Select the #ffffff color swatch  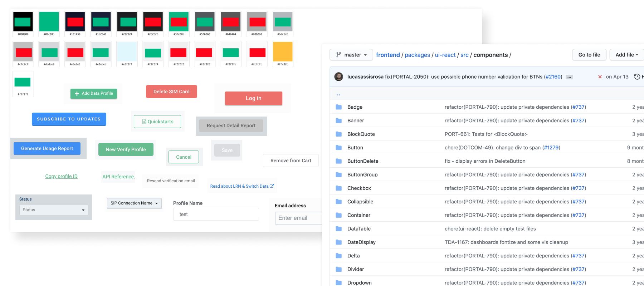pos(23,84)
